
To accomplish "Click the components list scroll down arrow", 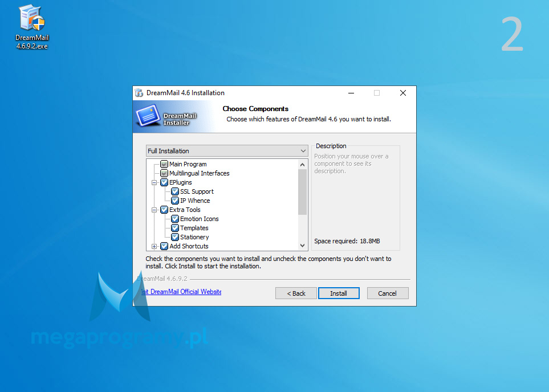I will tap(303, 246).
